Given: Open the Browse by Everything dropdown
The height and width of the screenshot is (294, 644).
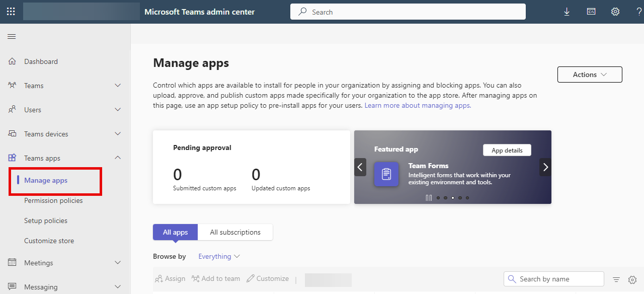Looking at the screenshot, I should coord(219,256).
